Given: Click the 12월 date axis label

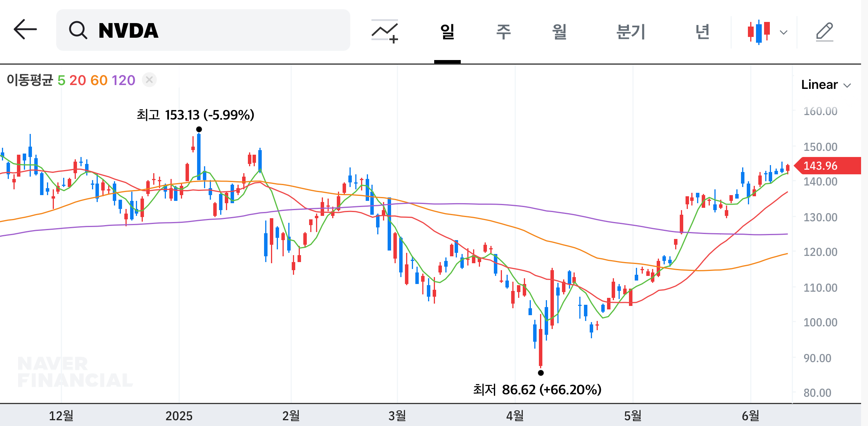Looking at the screenshot, I should click(61, 416).
